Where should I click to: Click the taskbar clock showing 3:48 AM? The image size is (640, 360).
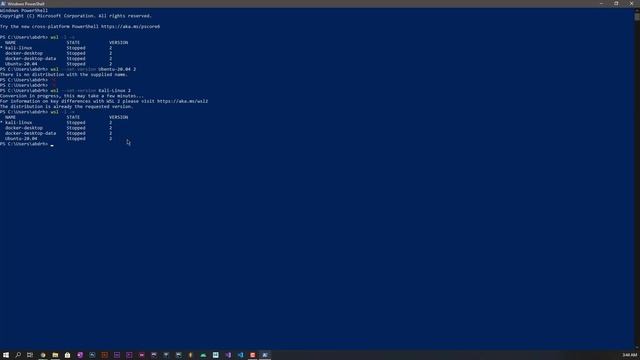pos(630,355)
